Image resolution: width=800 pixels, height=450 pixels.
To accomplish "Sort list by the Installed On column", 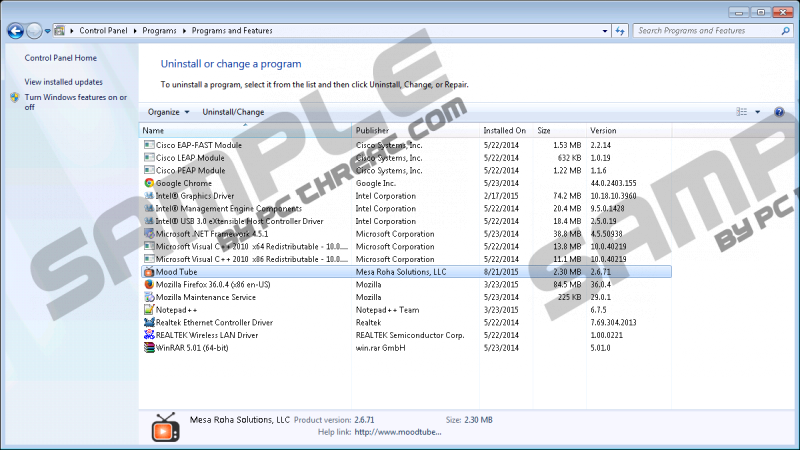I will (505, 130).
